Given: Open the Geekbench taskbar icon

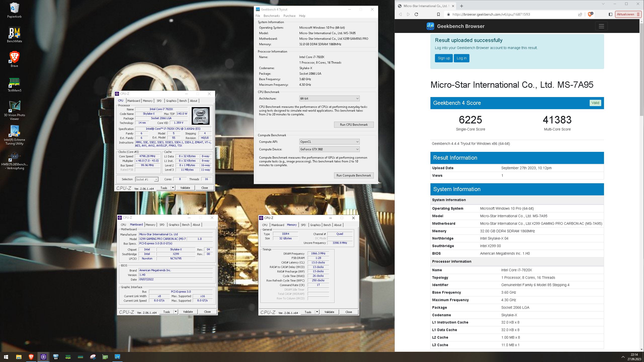Looking at the screenshot, I should (117, 357).
